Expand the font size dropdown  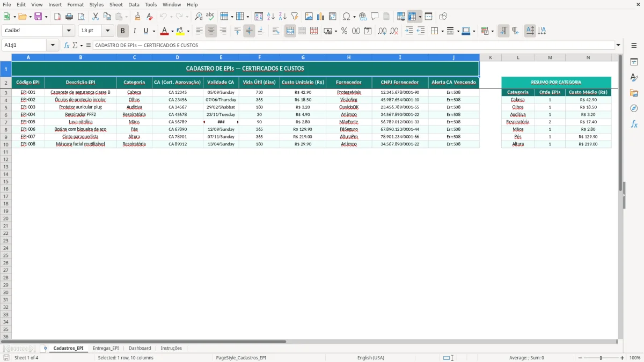click(x=107, y=31)
